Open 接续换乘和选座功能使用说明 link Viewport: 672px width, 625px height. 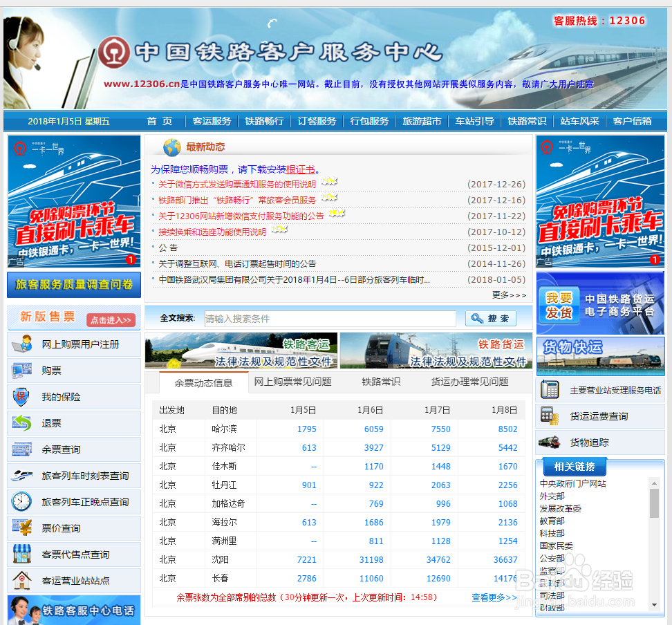pyautogui.click(x=212, y=232)
